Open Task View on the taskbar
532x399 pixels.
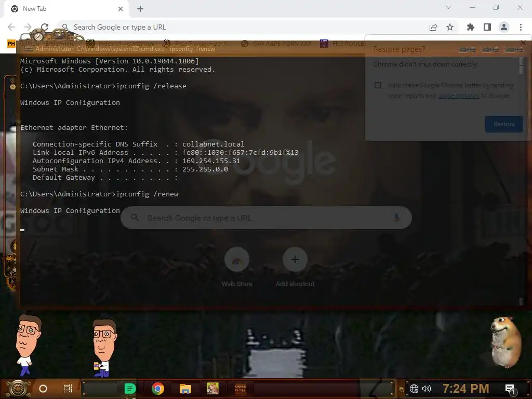68,389
